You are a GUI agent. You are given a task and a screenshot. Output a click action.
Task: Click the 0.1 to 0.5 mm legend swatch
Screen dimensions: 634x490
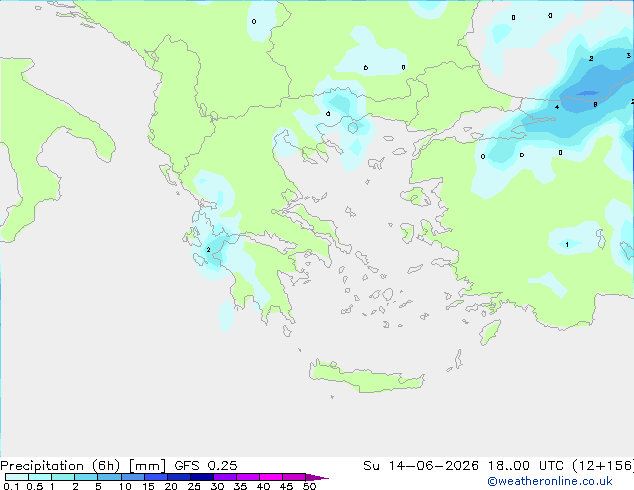pyautogui.click(x=17, y=477)
